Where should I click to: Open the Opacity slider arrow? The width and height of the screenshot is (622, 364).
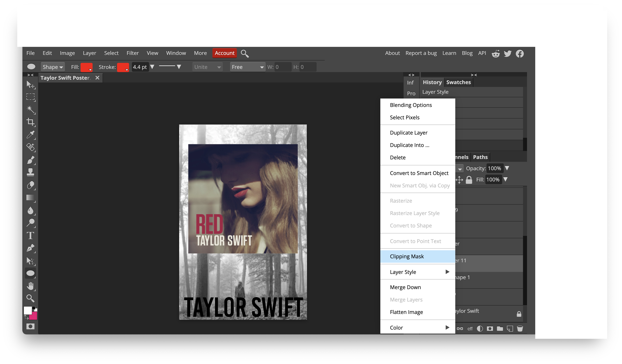pos(507,168)
